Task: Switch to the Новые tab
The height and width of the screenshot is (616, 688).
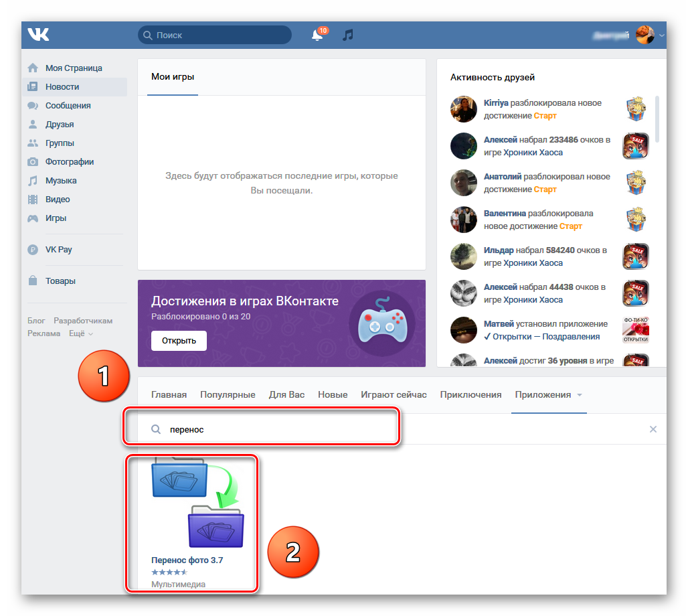Action: [x=333, y=395]
